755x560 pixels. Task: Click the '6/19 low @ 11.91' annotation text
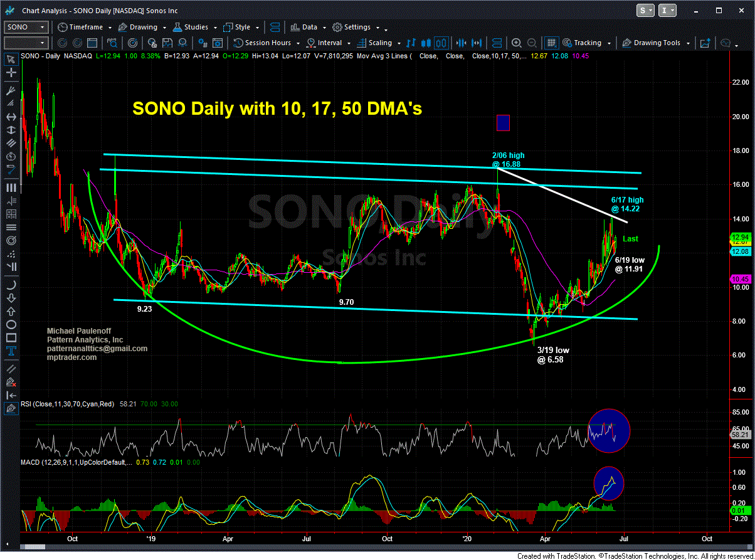(x=629, y=264)
